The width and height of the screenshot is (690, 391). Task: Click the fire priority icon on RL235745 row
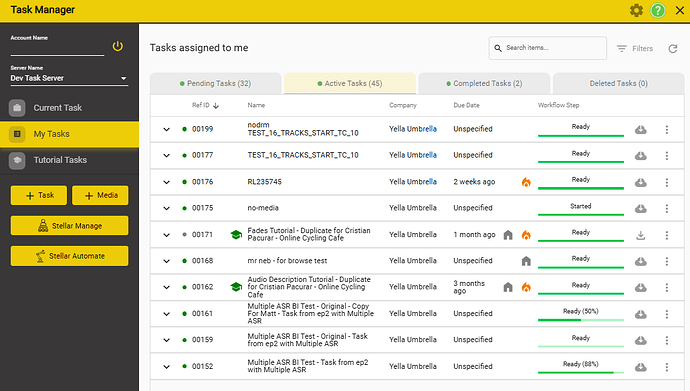(x=526, y=182)
